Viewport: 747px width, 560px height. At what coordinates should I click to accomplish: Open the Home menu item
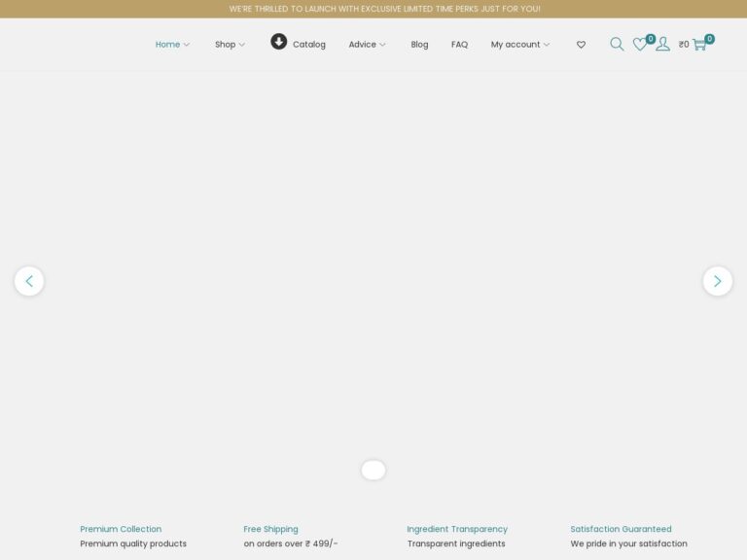pyautogui.click(x=167, y=45)
